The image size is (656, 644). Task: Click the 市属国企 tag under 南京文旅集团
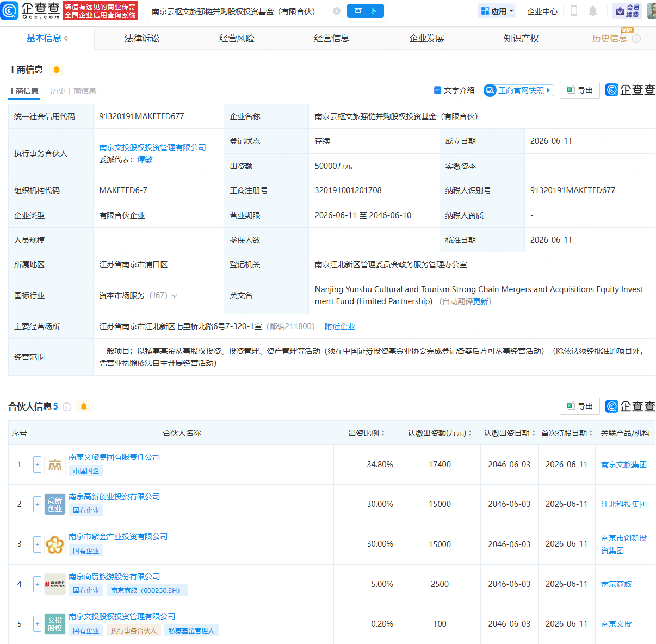(x=86, y=471)
